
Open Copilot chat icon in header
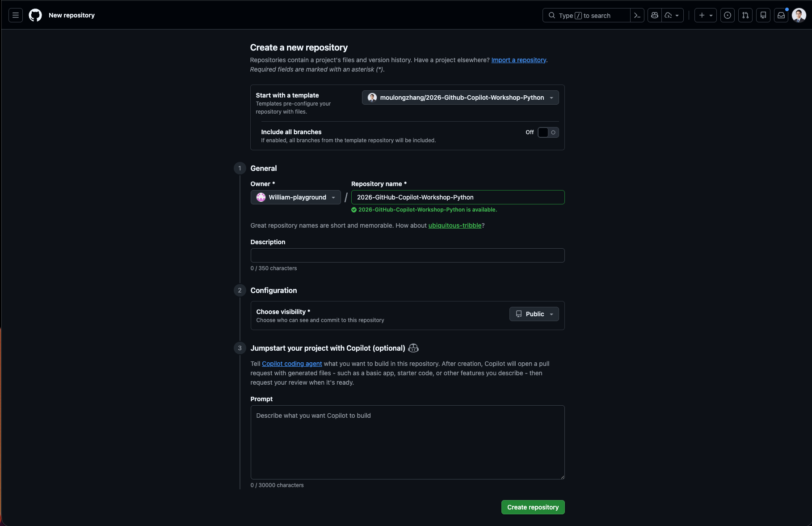pyautogui.click(x=655, y=15)
